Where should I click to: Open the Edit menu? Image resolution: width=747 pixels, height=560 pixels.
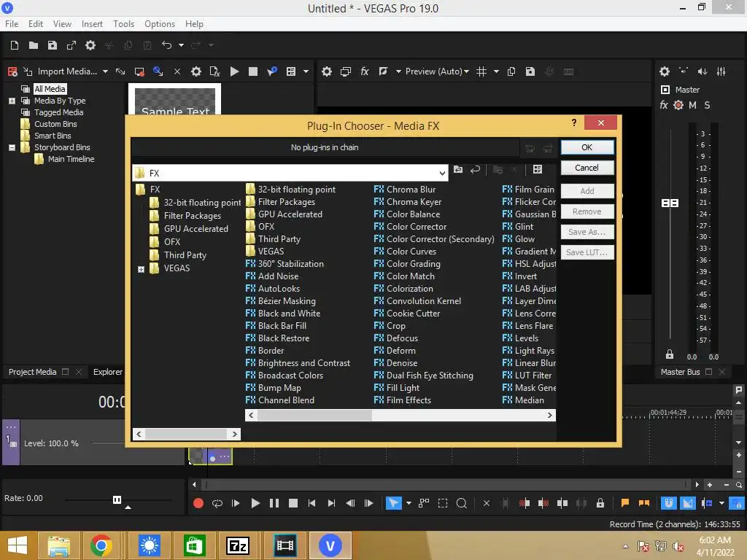click(36, 24)
